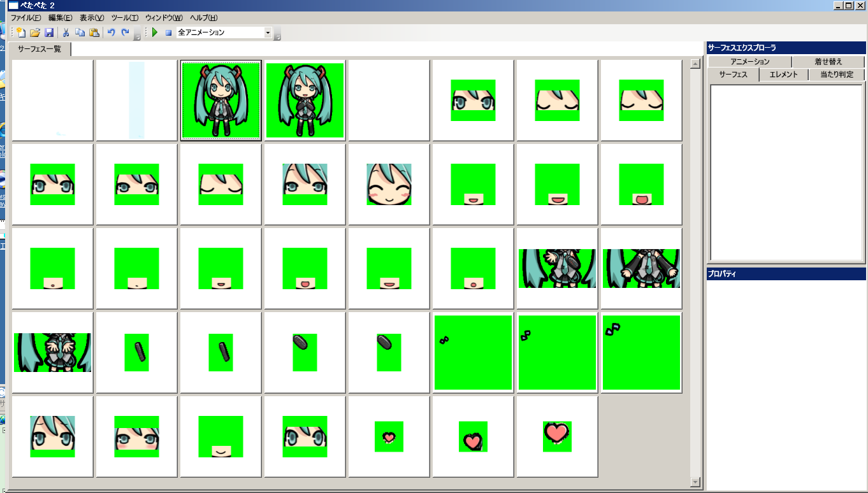
Task: Select the body with waving arm thumbnail
Action: [x=557, y=268]
